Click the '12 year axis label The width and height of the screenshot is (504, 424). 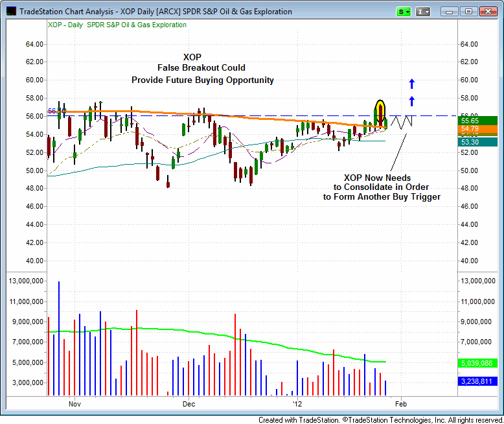pos(297,404)
